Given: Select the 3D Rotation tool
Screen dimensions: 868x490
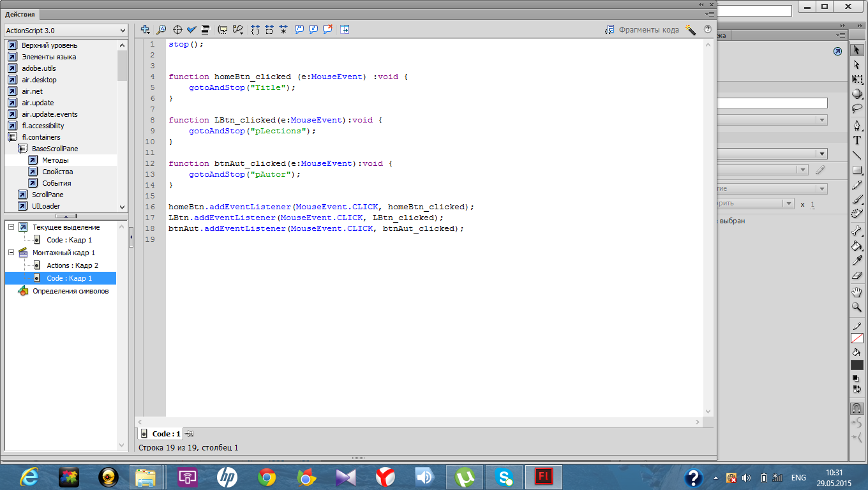Looking at the screenshot, I should 857,94.
